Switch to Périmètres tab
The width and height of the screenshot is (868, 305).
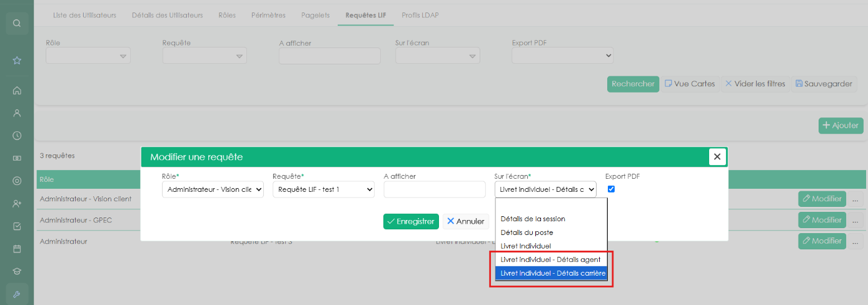coord(268,15)
